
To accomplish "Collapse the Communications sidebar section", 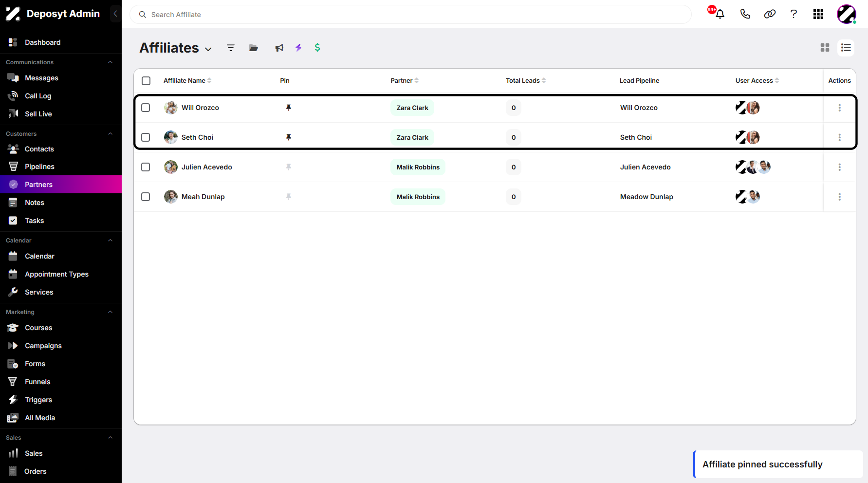I will tap(110, 62).
